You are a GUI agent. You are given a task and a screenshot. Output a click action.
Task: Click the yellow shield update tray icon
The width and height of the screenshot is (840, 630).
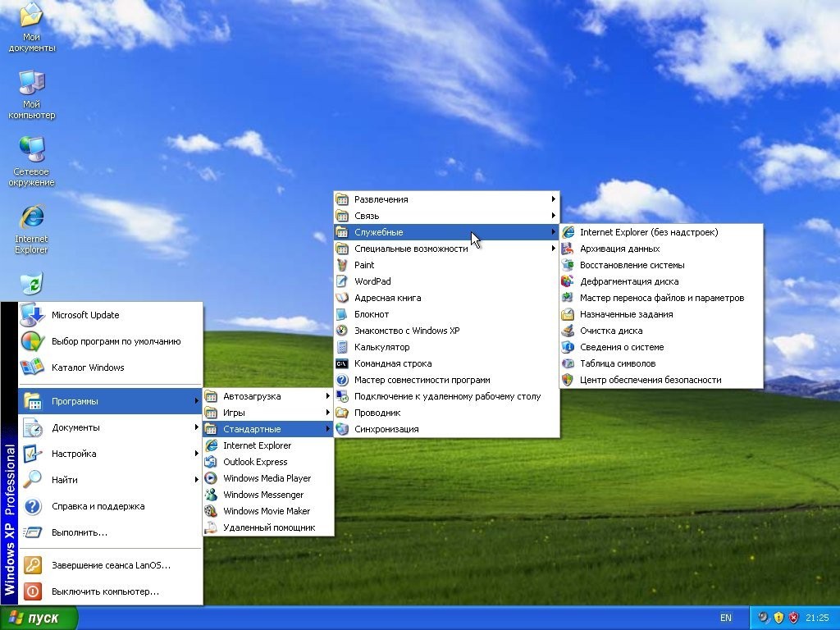coord(779,618)
